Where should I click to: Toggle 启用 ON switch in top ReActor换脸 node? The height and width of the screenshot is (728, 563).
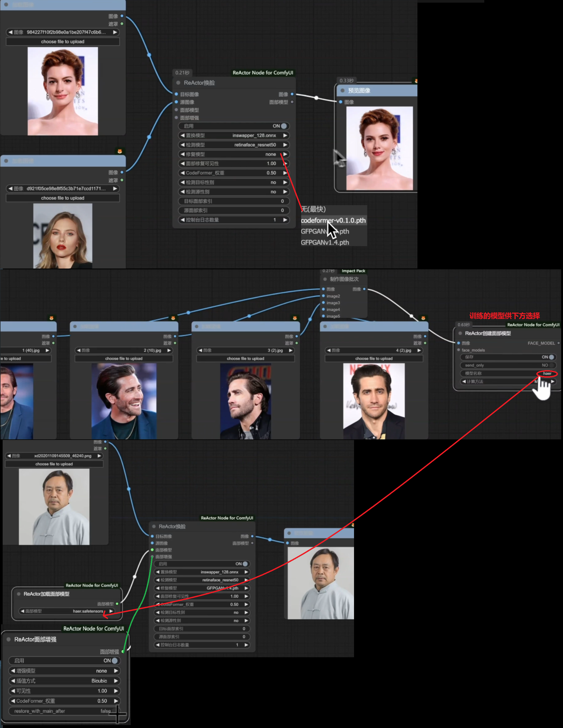tap(283, 126)
